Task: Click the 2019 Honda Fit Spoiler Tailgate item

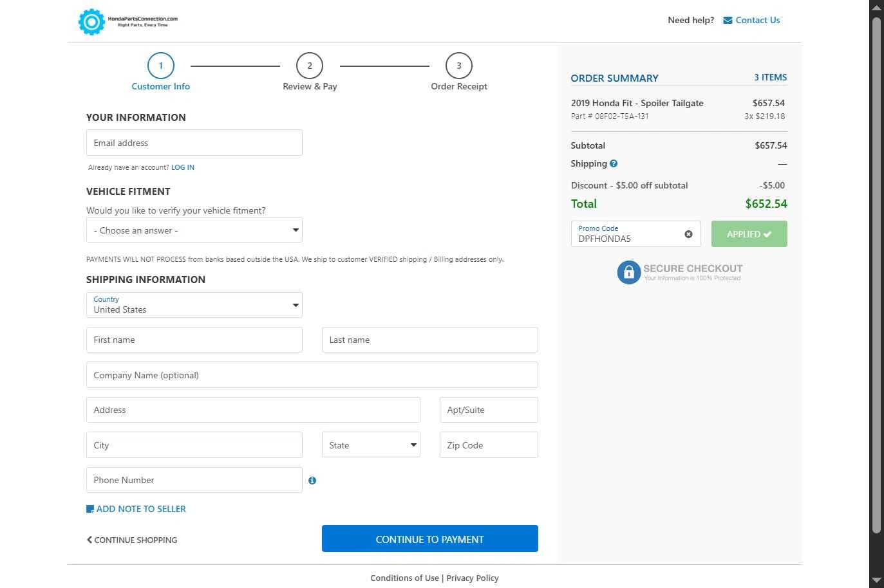Action: [x=637, y=103]
